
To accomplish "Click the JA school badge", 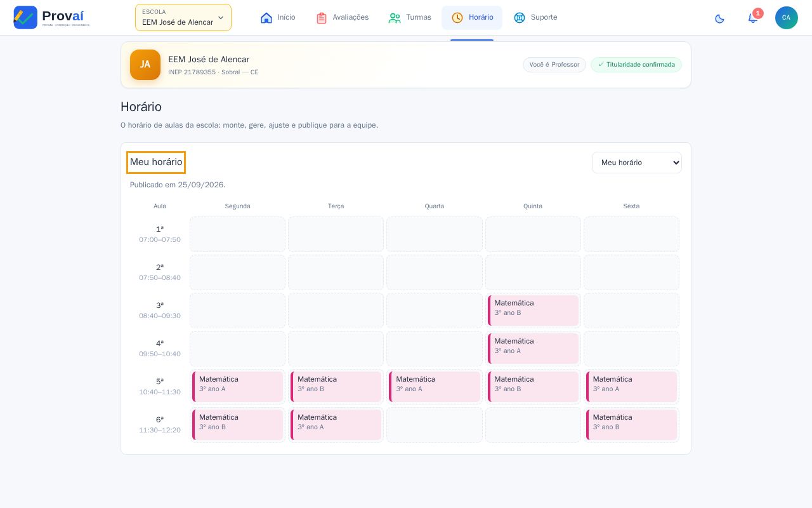I will (x=145, y=65).
